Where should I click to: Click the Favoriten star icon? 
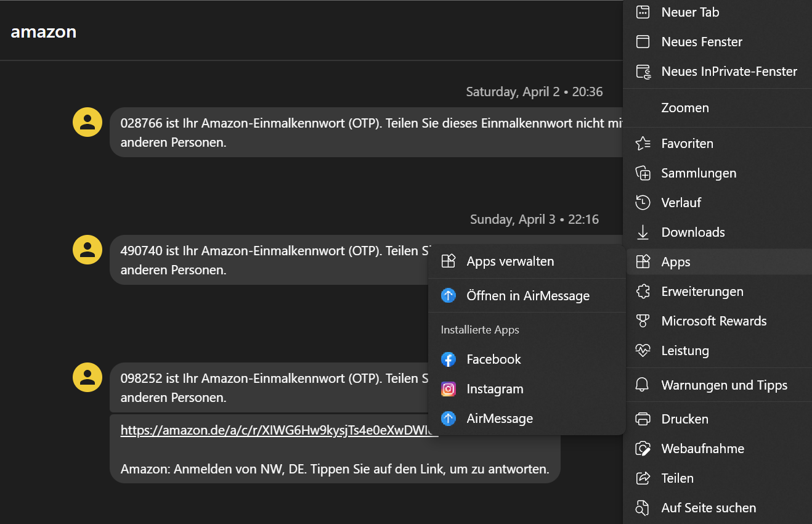(643, 144)
